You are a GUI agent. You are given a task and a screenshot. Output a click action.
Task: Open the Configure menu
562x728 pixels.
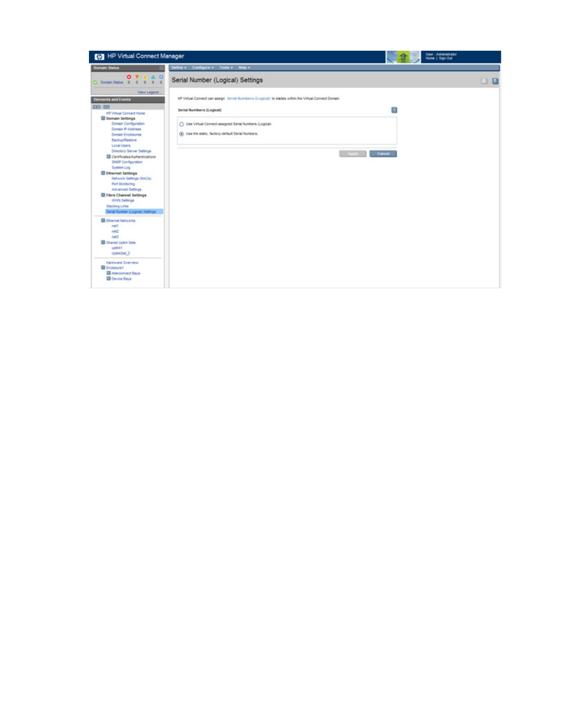click(203, 68)
